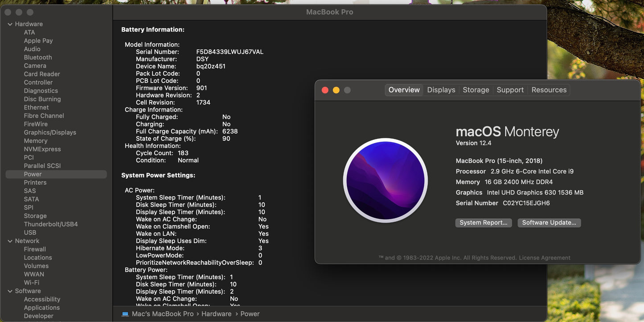644x322 pixels.
Task: Open the License Agreement link
Action: [x=544, y=258]
